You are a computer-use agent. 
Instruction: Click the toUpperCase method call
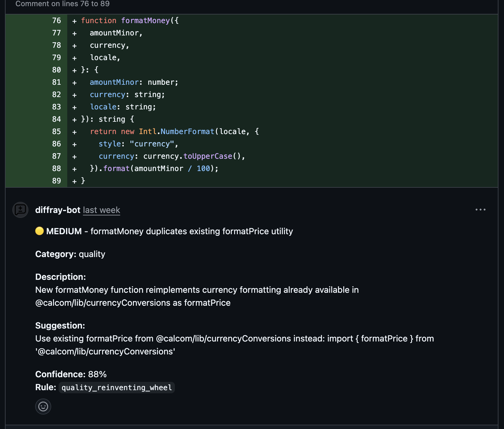(x=208, y=156)
